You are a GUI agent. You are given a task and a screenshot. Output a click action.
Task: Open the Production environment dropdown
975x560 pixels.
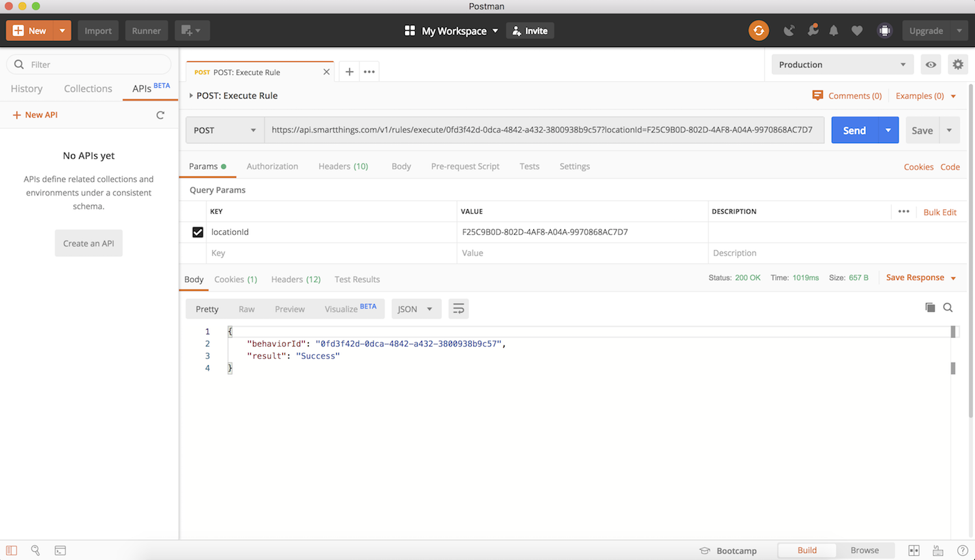(843, 65)
